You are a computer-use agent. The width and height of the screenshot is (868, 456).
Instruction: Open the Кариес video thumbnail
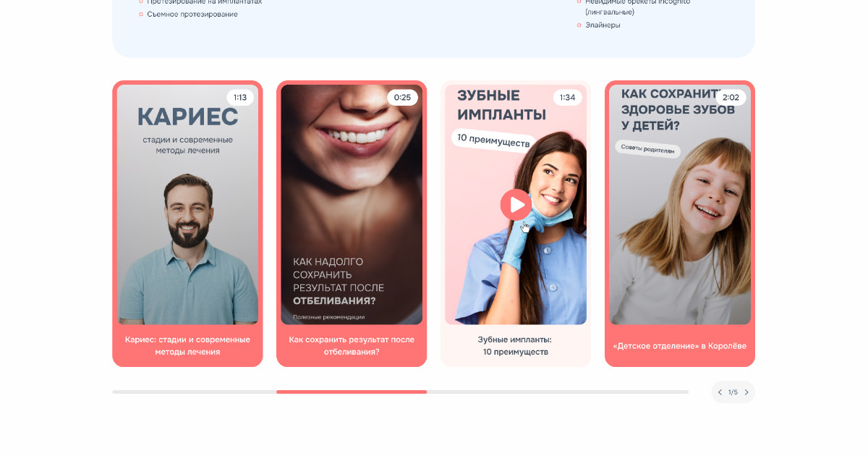click(x=187, y=205)
